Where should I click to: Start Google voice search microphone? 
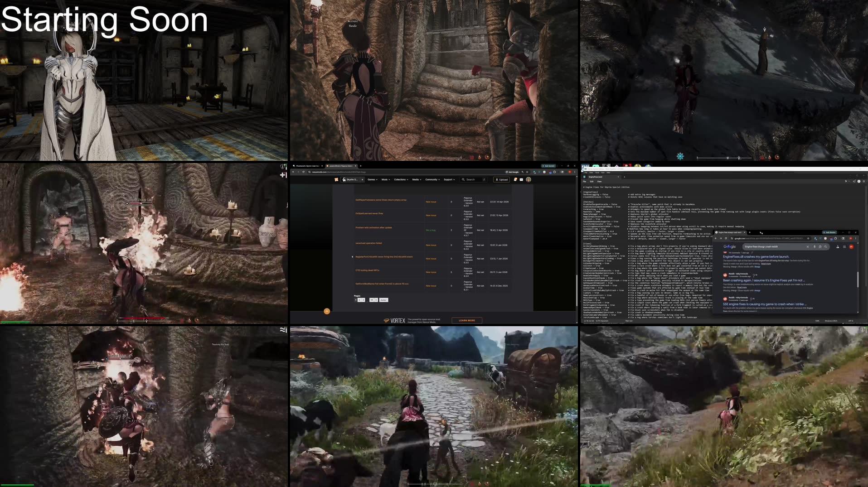click(x=815, y=247)
